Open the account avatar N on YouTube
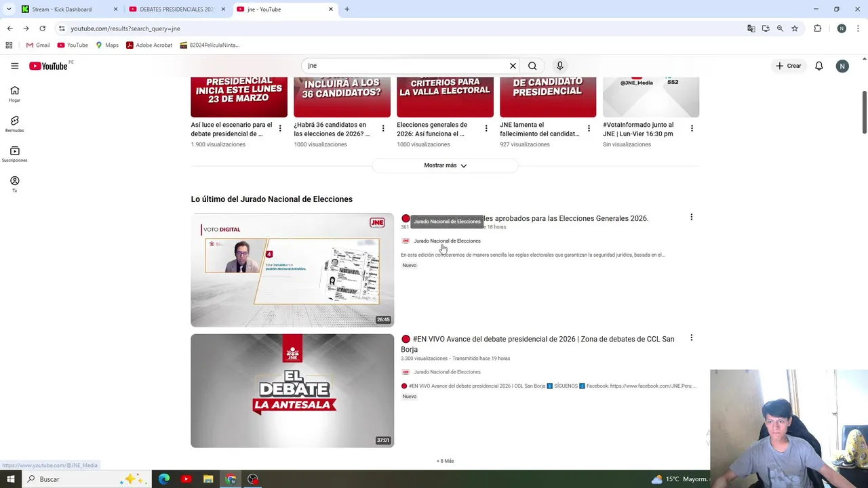The width and height of the screenshot is (868, 488). (842, 66)
